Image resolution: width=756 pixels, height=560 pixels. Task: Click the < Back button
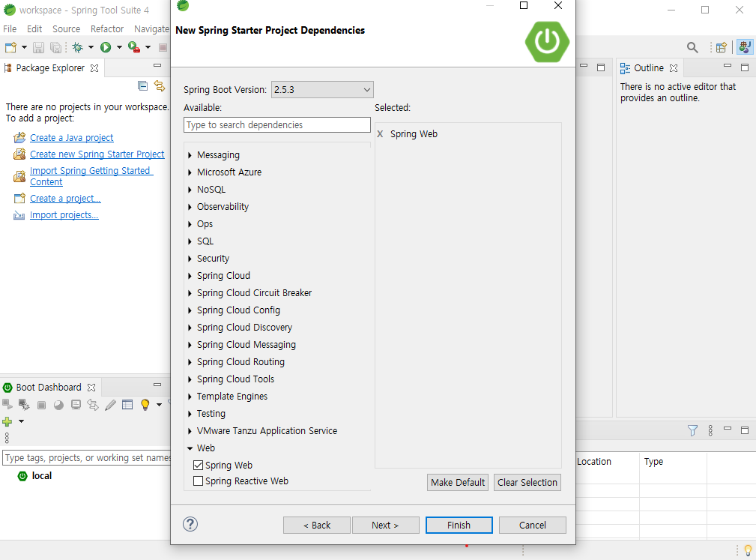(x=317, y=526)
